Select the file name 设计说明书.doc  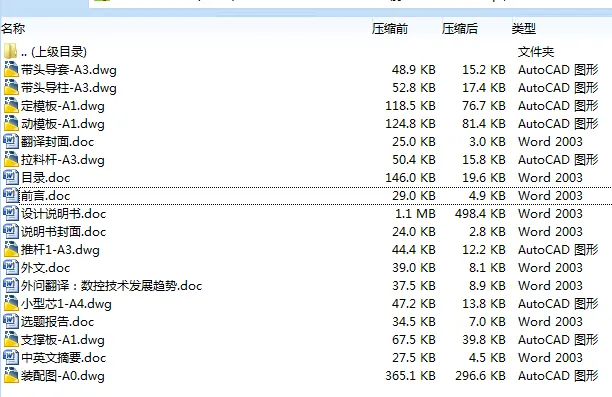[64, 214]
